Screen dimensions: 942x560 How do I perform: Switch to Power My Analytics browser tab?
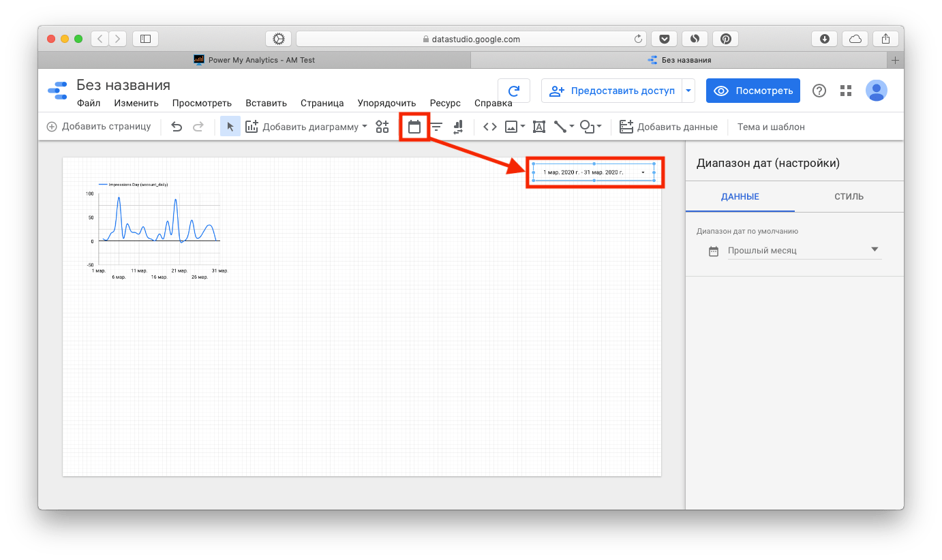point(254,60)
